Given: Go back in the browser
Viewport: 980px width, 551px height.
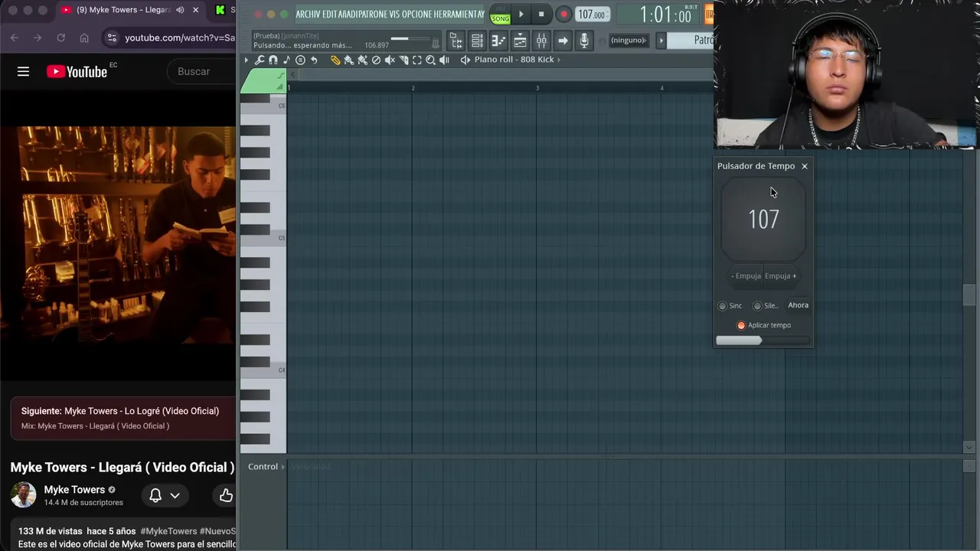Looking at the screenshot, I should pos(15,37).
